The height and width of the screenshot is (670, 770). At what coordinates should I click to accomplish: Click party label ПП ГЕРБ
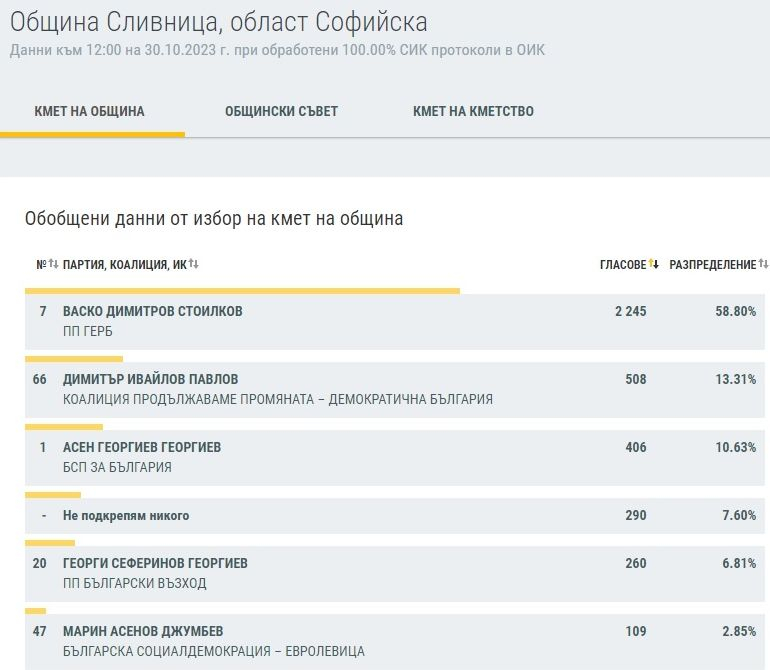point(87,332)
